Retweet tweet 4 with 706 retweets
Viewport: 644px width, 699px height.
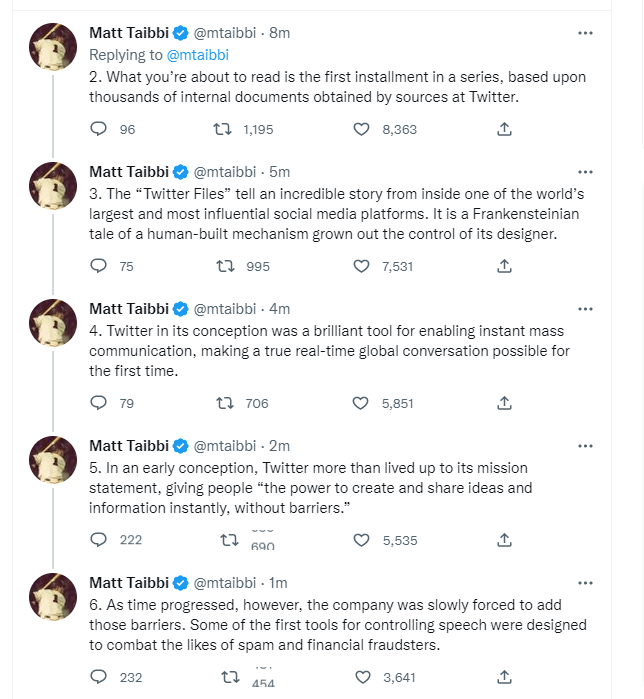tap(225, 403)
